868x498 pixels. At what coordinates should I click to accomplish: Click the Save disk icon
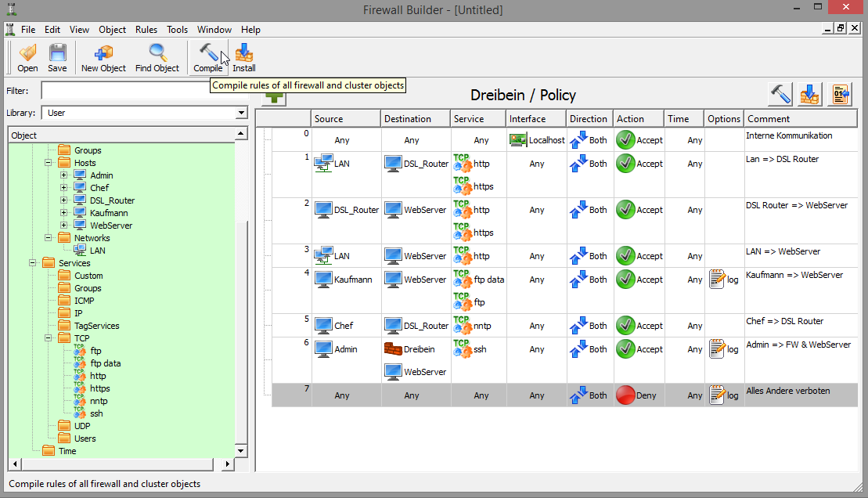pyautogui.click(x=57, y=57)
